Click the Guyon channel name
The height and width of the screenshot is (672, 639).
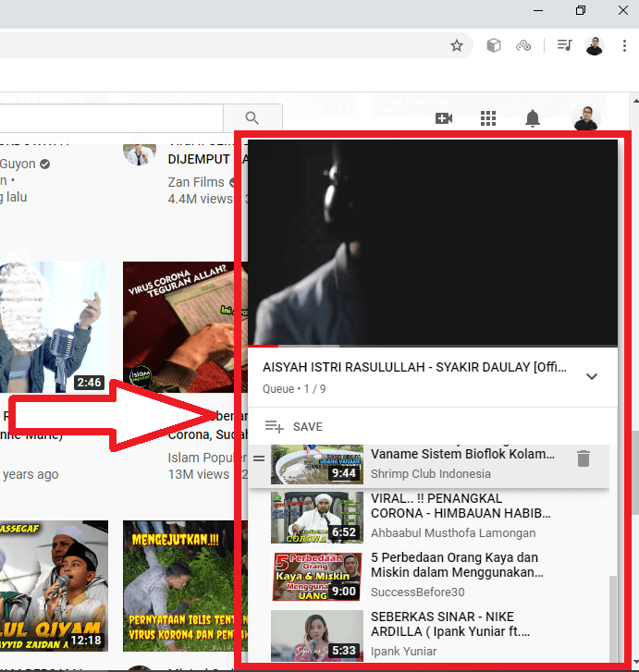[18, 164]
